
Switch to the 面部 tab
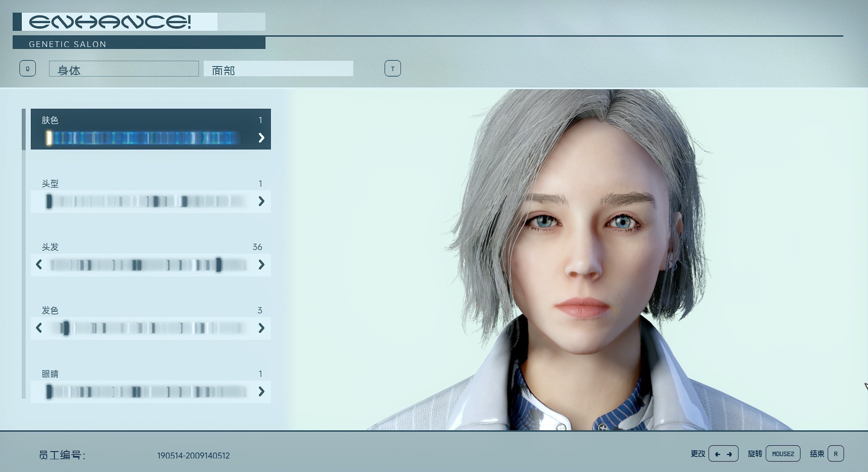(278, 69)
